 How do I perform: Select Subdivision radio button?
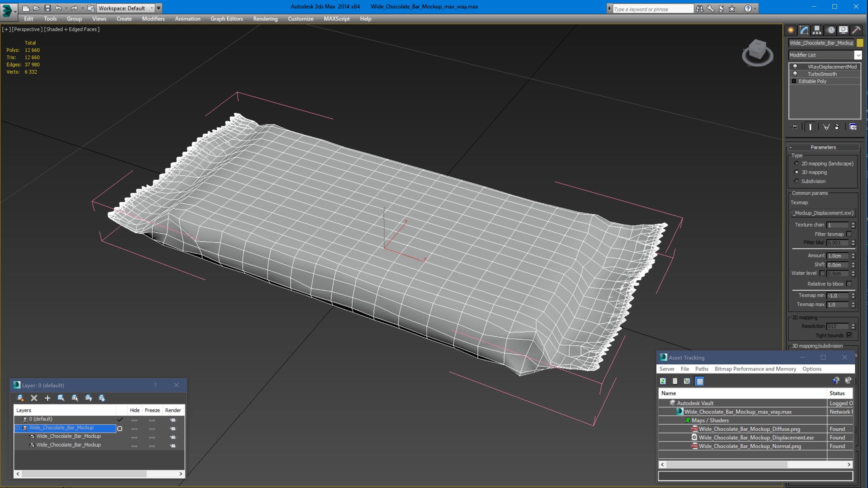[797, 181]
